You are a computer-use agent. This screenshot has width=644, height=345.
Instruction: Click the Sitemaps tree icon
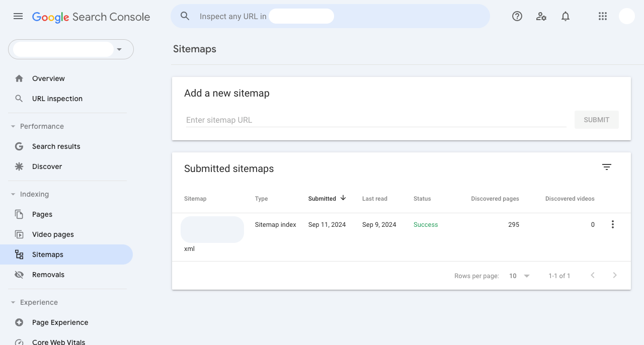[x=19, y=254]
